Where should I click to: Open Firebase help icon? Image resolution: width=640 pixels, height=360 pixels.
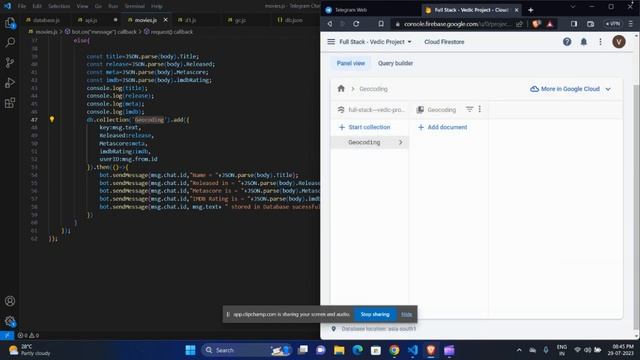(567, 42)
